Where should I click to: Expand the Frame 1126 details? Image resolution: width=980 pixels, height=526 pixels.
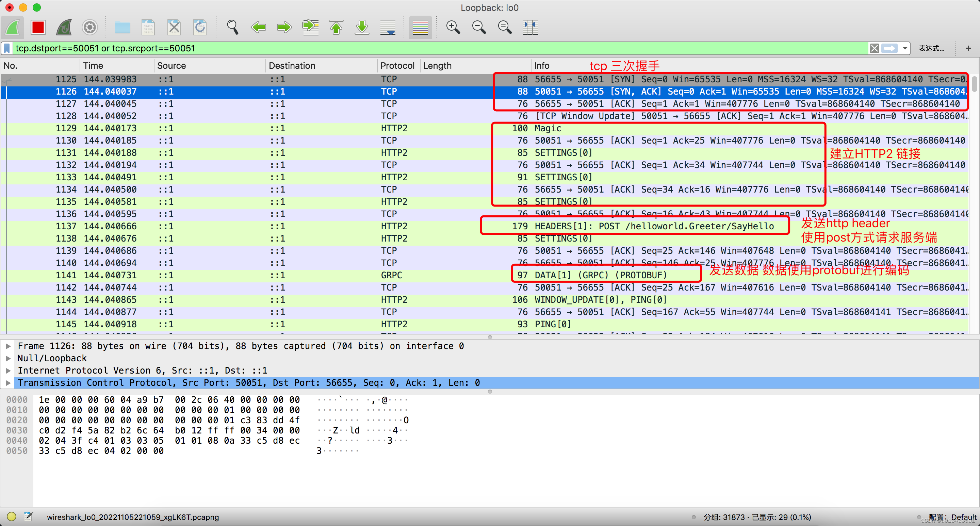7,346
